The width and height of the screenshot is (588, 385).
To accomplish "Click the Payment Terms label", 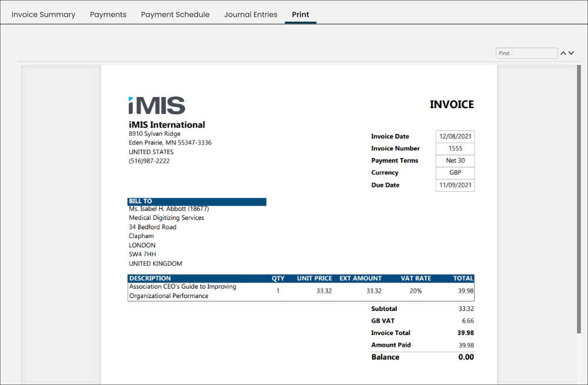I will [395, 160].
